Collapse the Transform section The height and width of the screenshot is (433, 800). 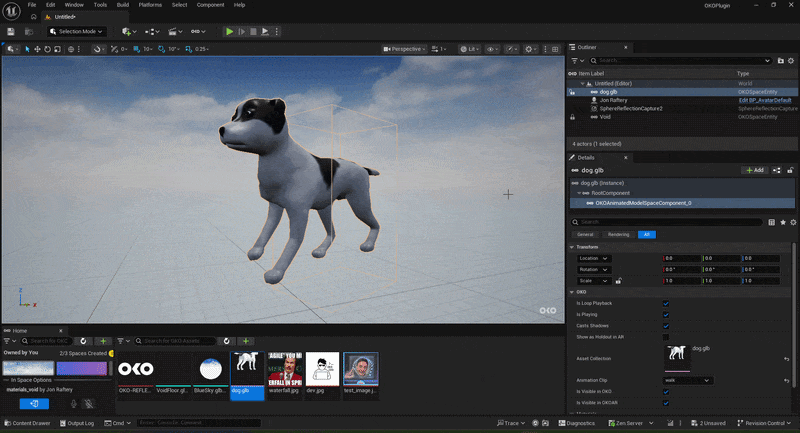[572, 247]
